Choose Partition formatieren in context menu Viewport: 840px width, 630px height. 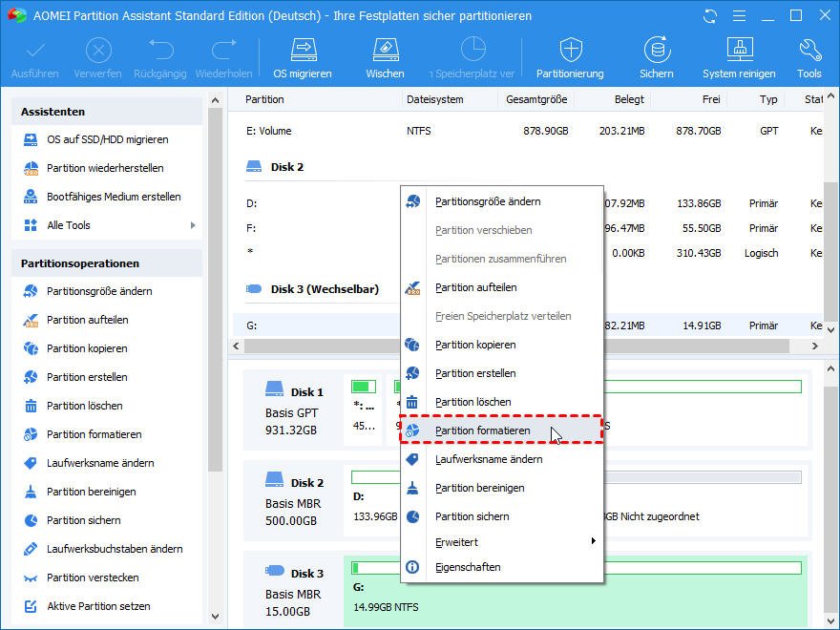(x=482, y=430)
